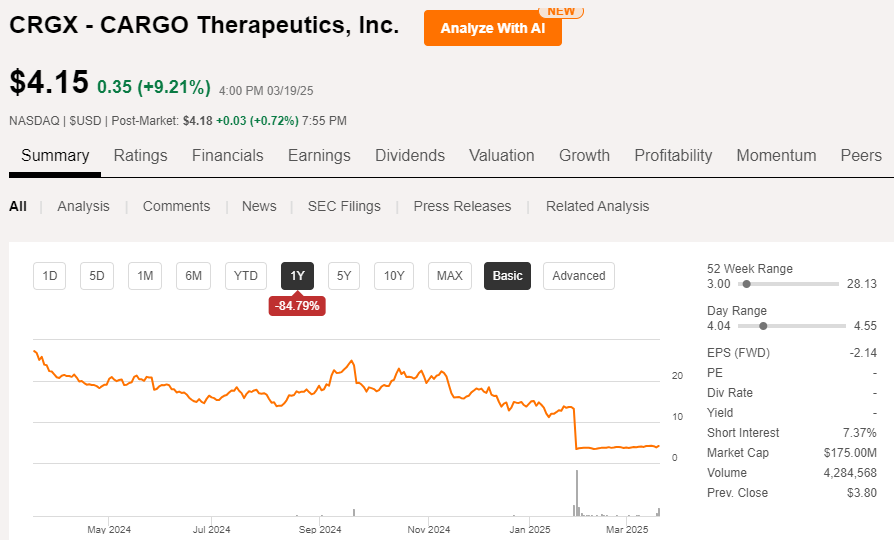Click the 52 Week Range slider marker
Image resolution: width=894 pixels, height=540 pixels.
click(746, 285)
